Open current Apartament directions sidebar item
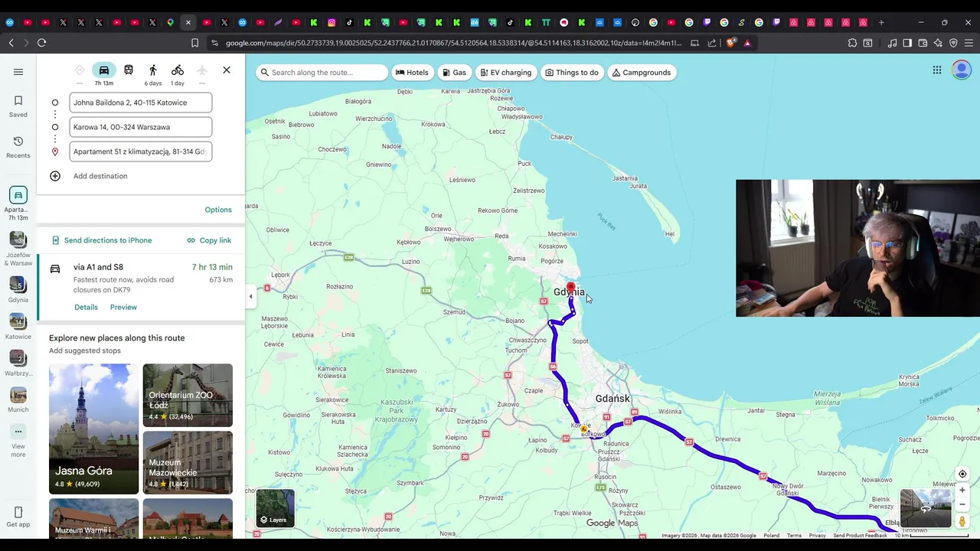The image size is (980, 551). [18, 204]
